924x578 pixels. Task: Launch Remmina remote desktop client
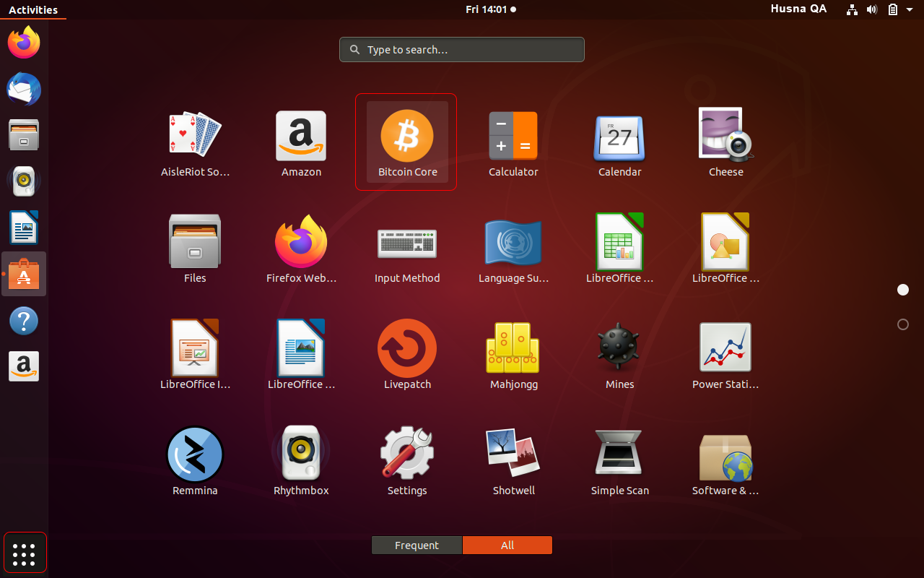tap(195, 462)
